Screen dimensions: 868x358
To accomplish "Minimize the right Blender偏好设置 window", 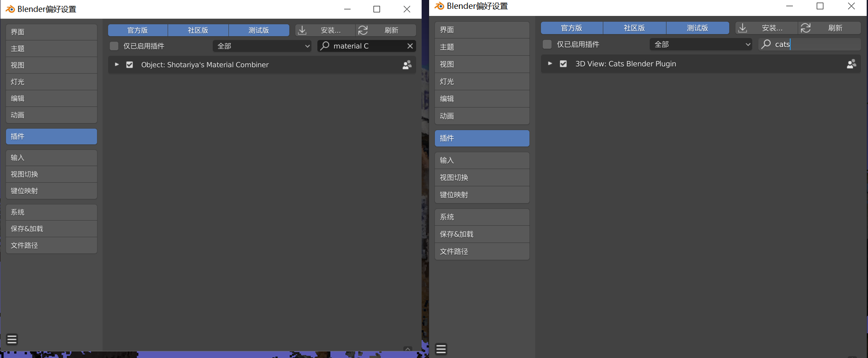I will click(790, 6).
